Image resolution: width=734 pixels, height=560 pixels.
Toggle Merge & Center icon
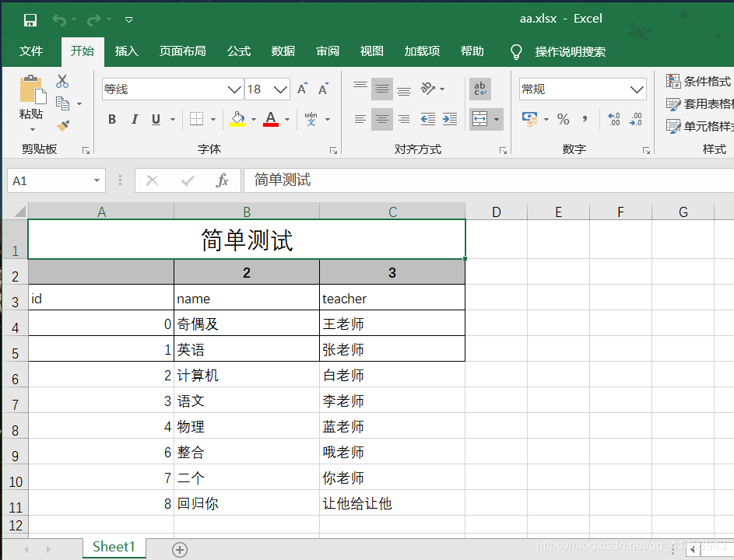tap(479, 119)
